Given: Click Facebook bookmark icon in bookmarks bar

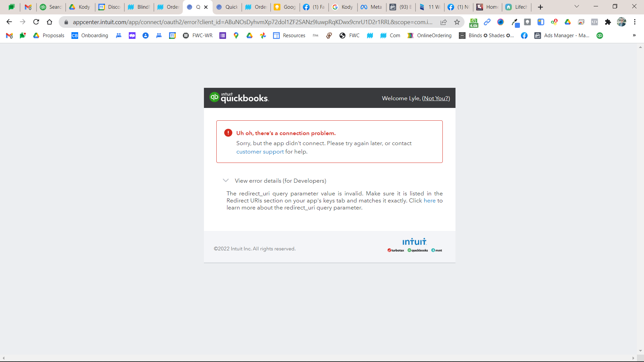Looking at the screenshot, I should [x=524, y=36].
